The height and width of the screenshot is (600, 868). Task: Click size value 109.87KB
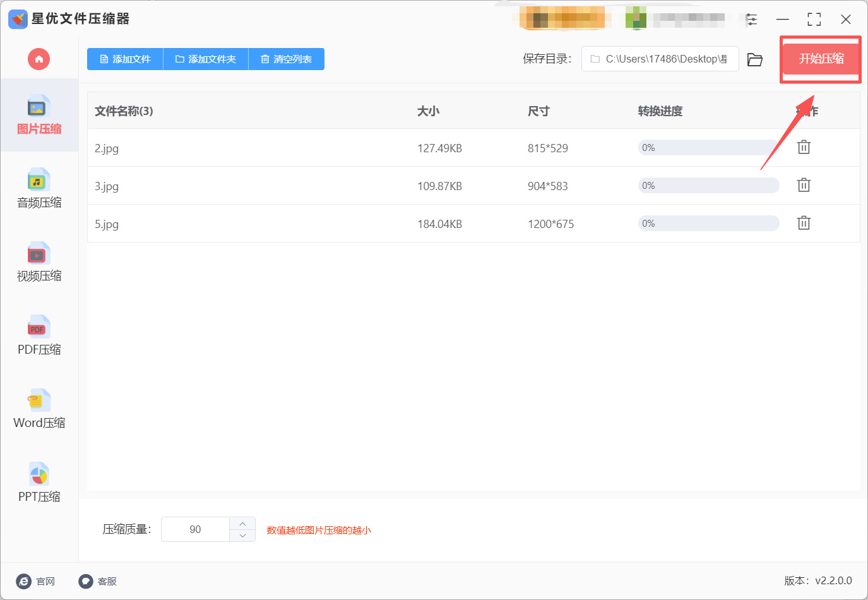pyautogui.click(x=439, y=186)
